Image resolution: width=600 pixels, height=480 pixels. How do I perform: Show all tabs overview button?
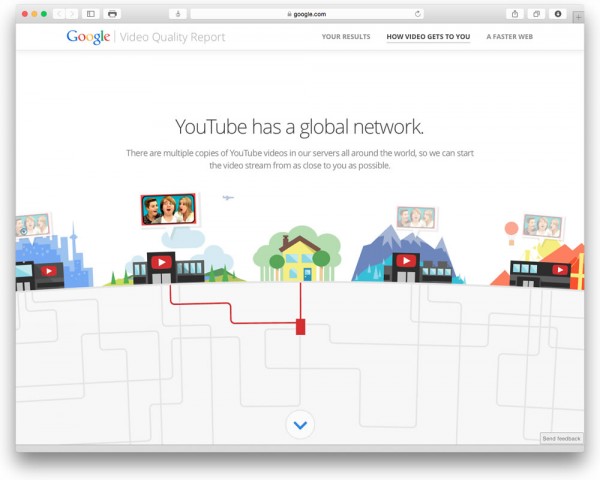tap(536, 14)
